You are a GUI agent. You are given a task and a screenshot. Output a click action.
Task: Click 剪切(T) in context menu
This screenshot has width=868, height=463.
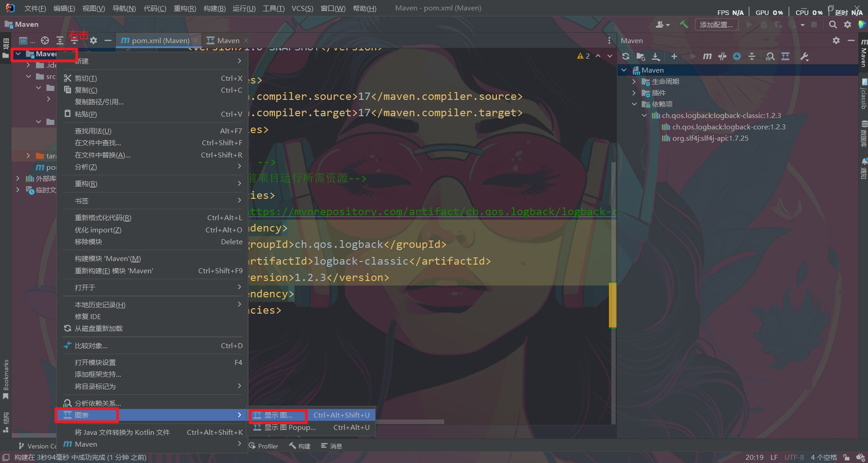[x=152, y=78]
